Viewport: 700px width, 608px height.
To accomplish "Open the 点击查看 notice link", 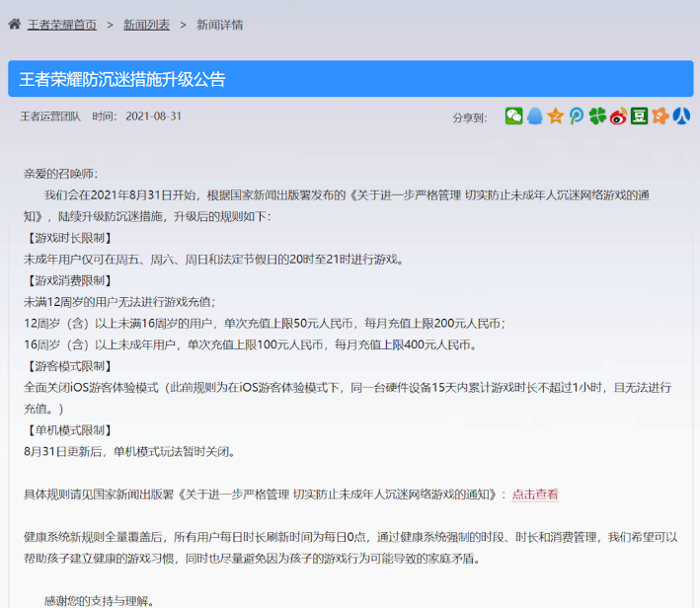I will (x=535, y=494).
